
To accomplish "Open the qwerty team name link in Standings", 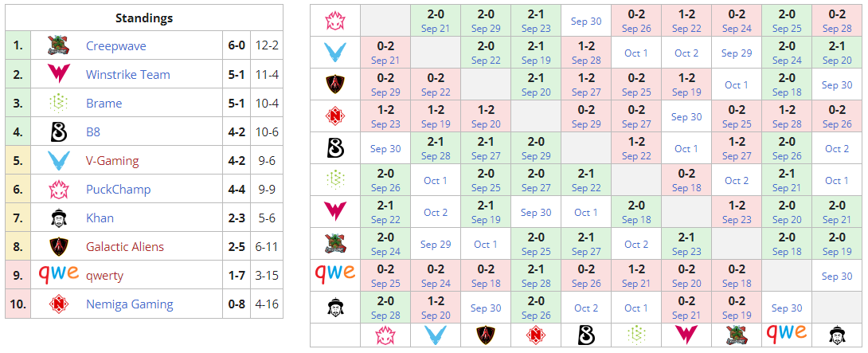I will 104,276.
